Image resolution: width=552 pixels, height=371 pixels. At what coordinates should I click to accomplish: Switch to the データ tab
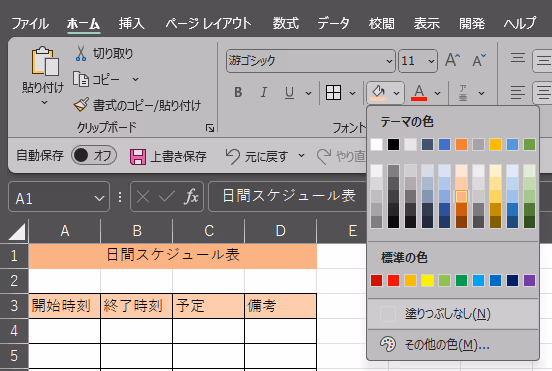[x=333, y=24]
